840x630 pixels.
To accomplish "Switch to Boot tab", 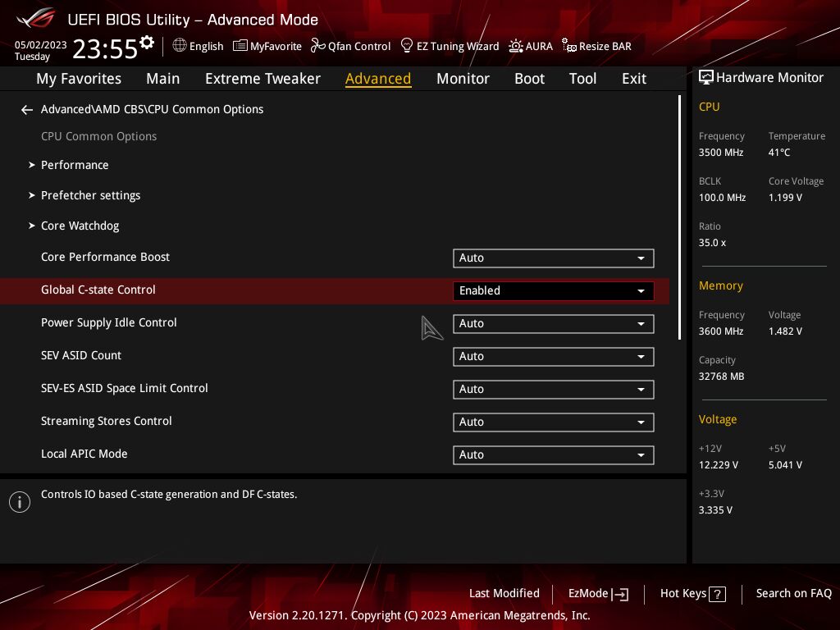I will pos(529,79).
